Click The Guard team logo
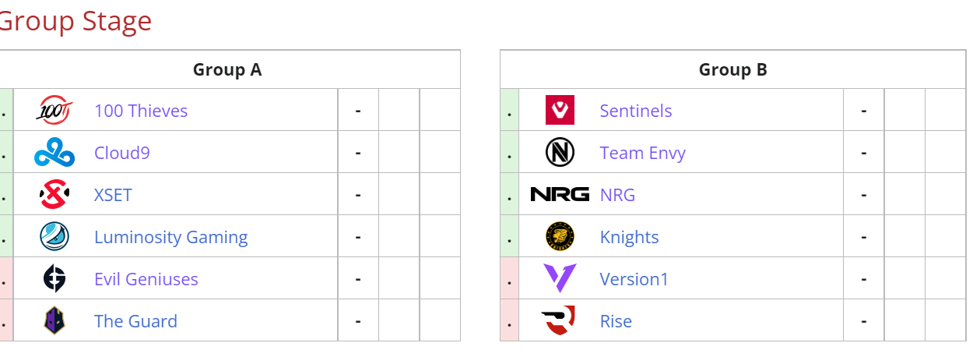980x357 pixels. coord(54,320)
